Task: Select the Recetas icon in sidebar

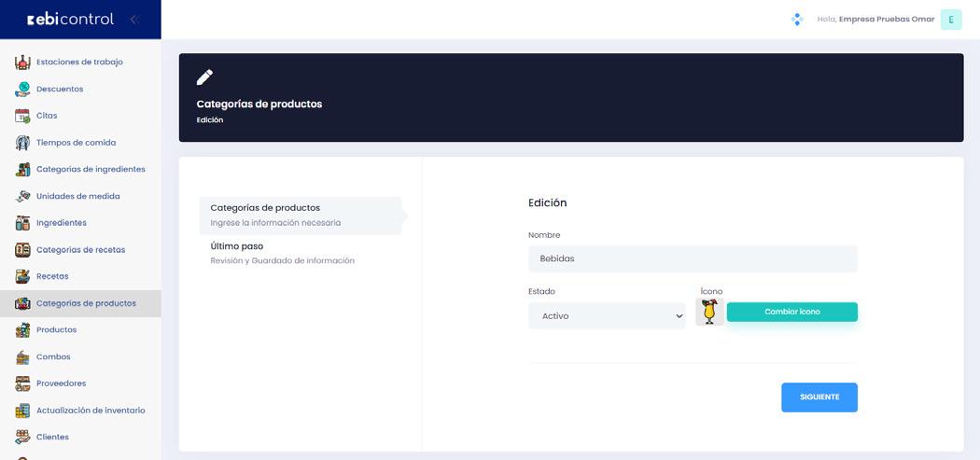Action: [22, 276]
